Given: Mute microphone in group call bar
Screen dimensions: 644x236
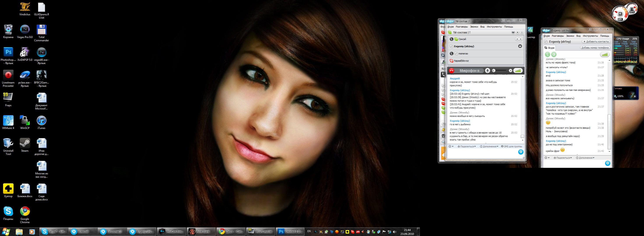Looking at the screenshot, I should coord(488,71).
